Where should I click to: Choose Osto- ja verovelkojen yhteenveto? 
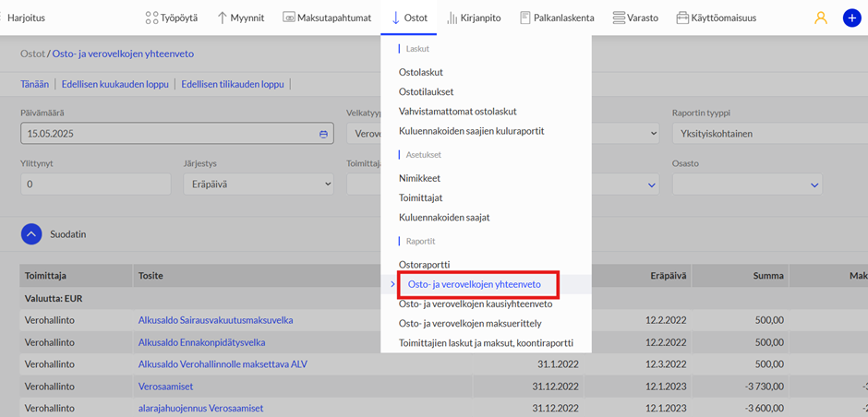click(x=475, y=284)
